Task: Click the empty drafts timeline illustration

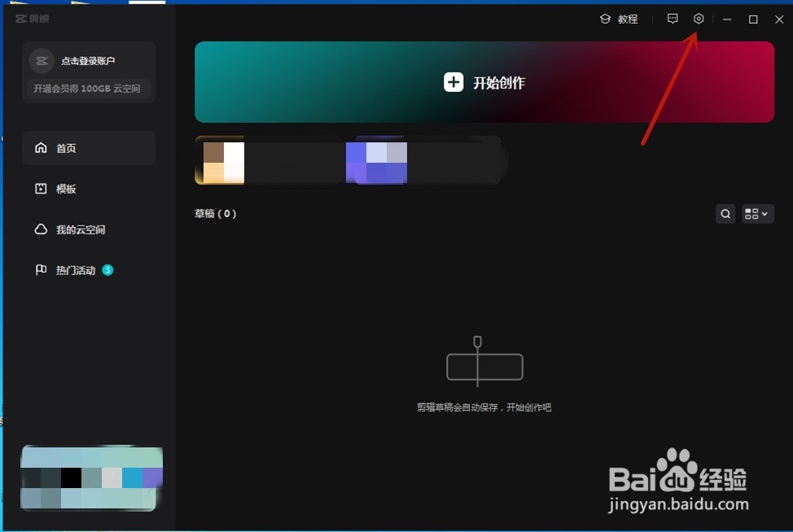Action: [x=484, y=362]
